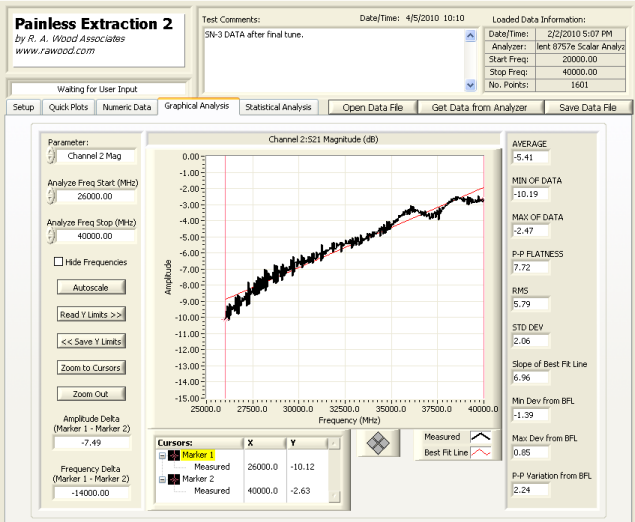Collapse the Marker 1 cursor entry
The image size is (635, 522).
coord(162,456)
